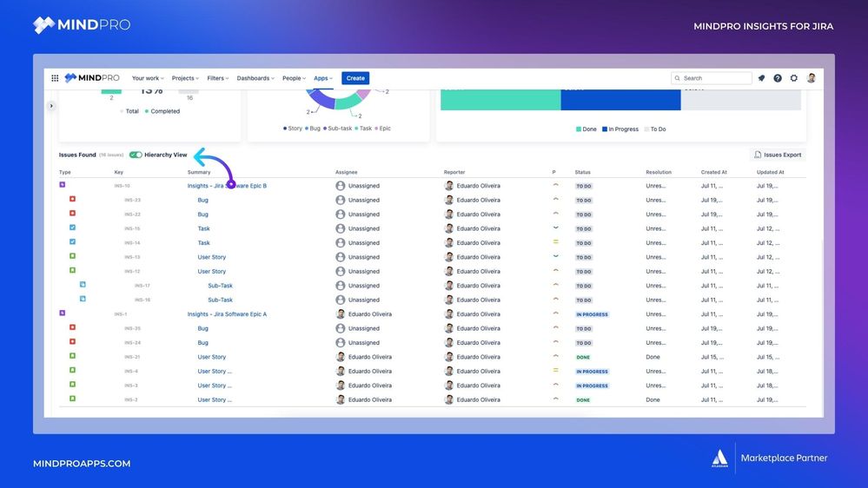Click the Search input field
This screenshot has height=488, width=868.
coord(712,78)
